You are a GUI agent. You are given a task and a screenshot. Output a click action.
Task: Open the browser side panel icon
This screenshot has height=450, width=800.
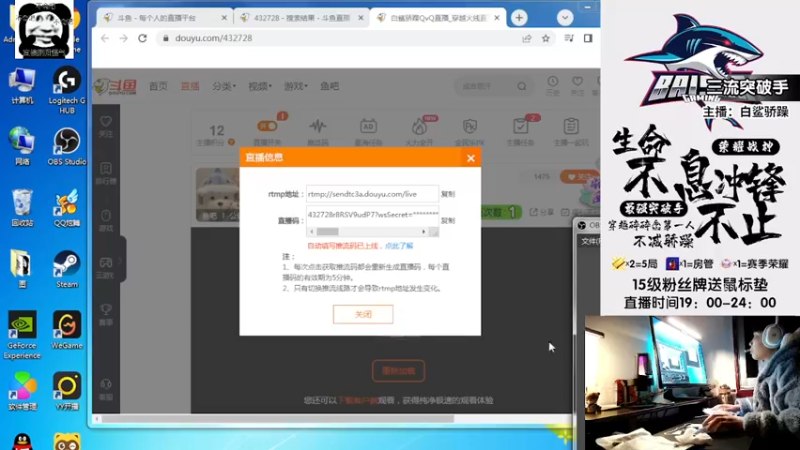(x=588, y=38)
